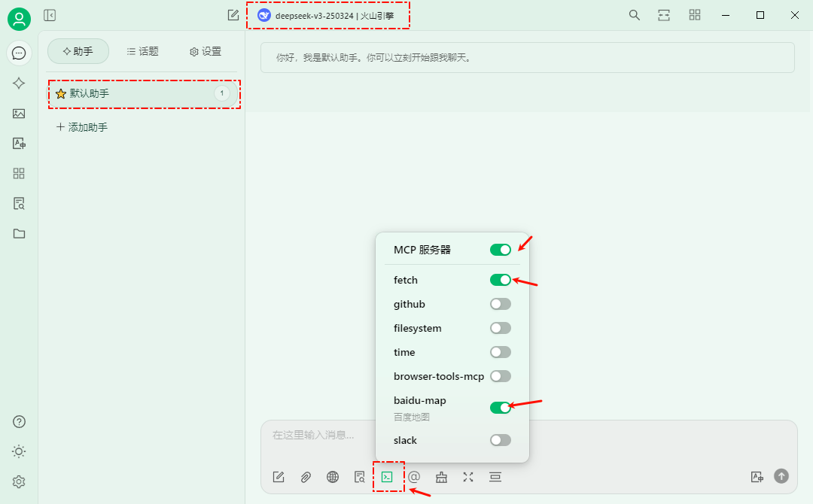Open the files folder sidebar icon

19,234
